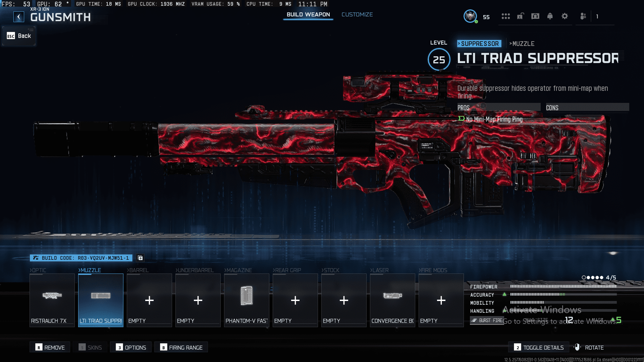Add attachment to empty Rear Grip slot

(295, 300)
